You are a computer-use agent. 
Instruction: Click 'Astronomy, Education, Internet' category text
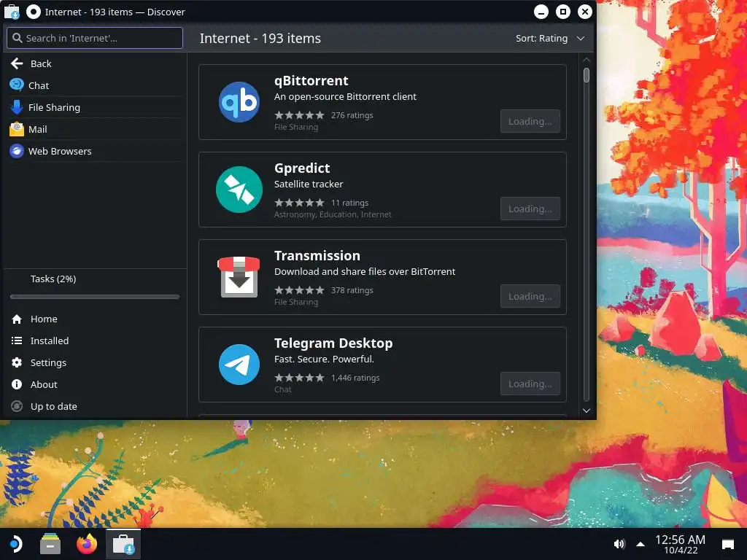333,215
